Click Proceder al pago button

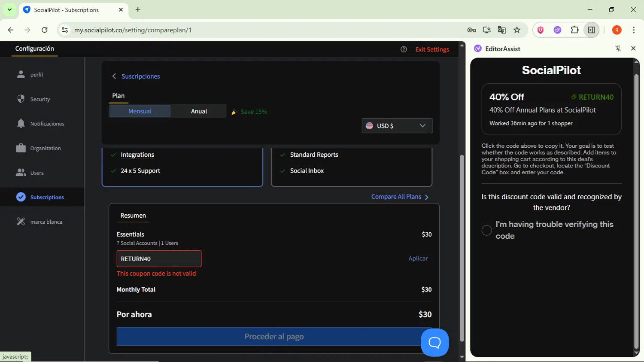click(x=274, y=337)
